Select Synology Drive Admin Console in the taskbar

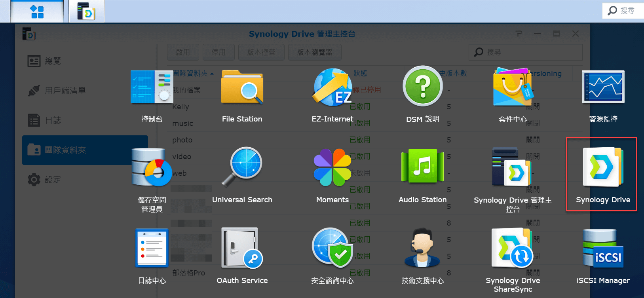pos(87,11)
